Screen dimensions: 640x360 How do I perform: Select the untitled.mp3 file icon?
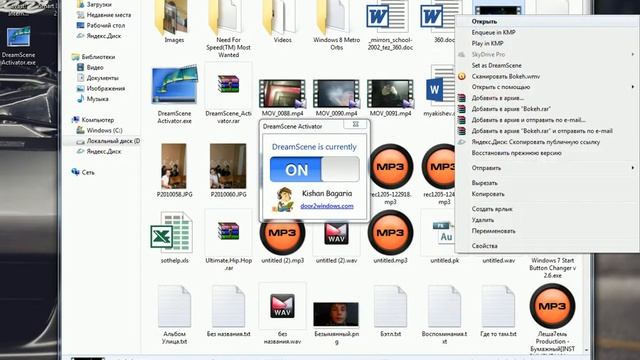[390, 233]
